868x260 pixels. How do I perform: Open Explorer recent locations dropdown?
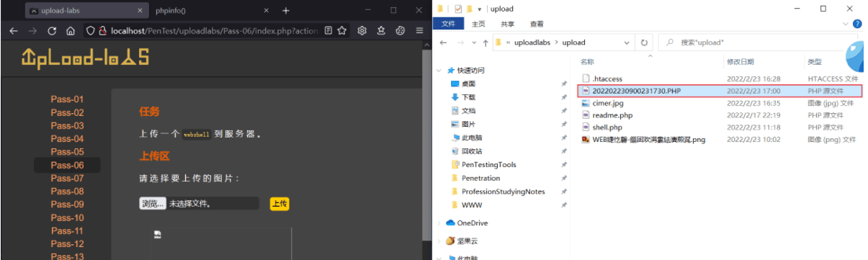point(475,42)
